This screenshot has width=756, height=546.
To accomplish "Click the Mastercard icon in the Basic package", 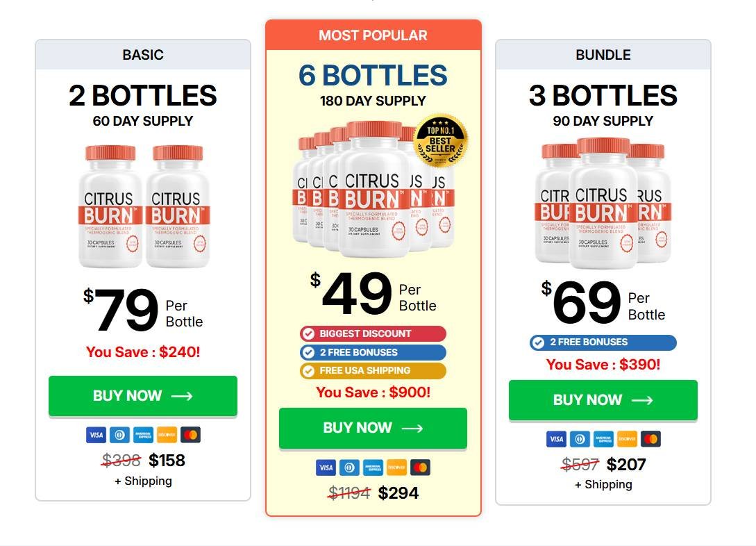I will tap(190, 436).
